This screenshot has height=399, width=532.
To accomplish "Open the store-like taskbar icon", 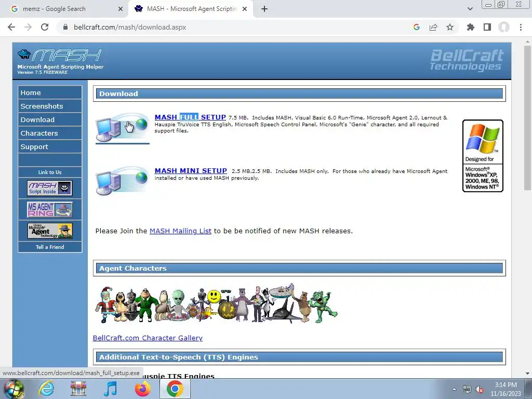I will tap(78, 389).
